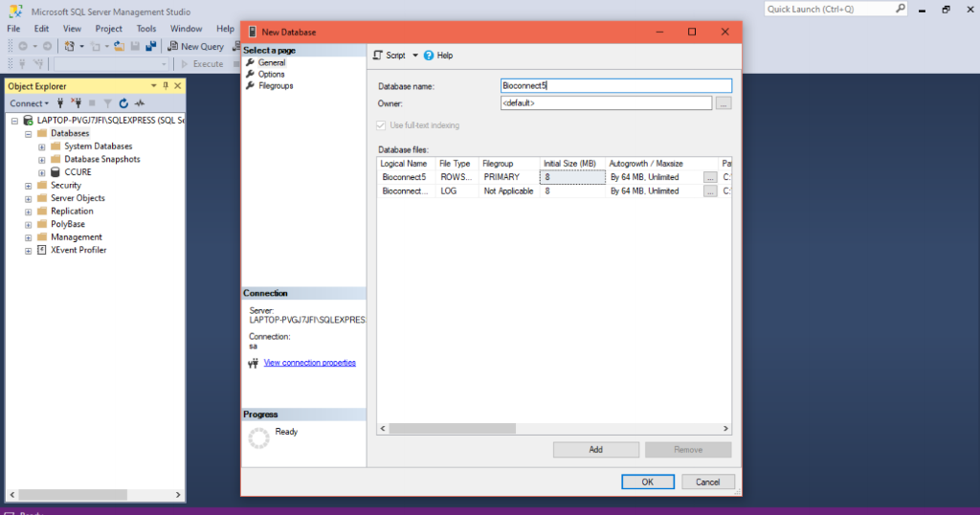980x515 pixels.
Task: Open the View menu
Action: [x=72, y=29]
